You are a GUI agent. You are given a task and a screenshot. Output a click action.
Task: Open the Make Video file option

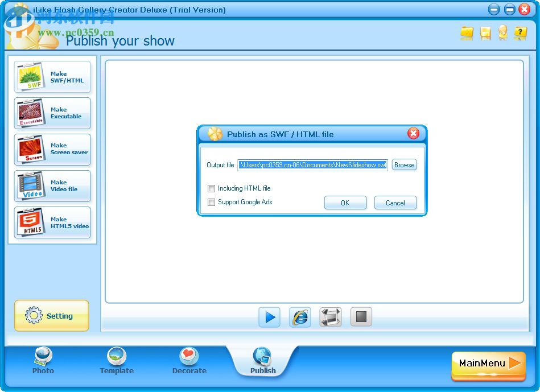click(52, 185)
